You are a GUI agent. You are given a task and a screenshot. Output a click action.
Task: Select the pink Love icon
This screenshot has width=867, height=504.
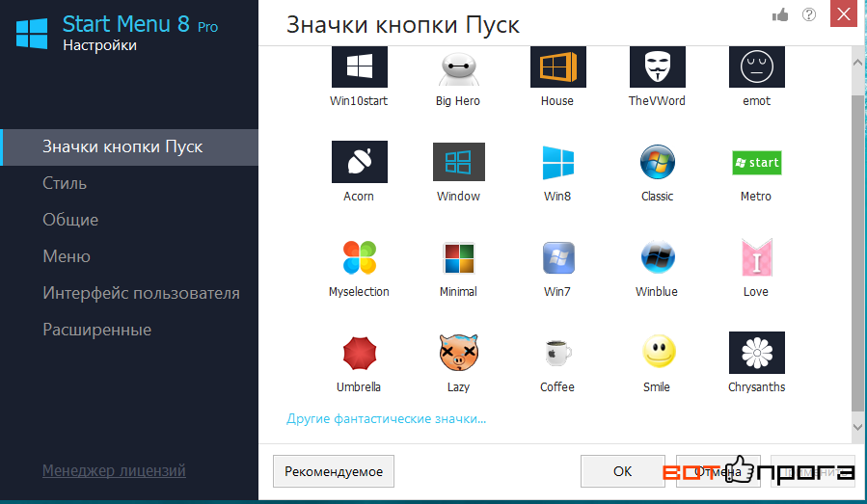tap(756, 257)
